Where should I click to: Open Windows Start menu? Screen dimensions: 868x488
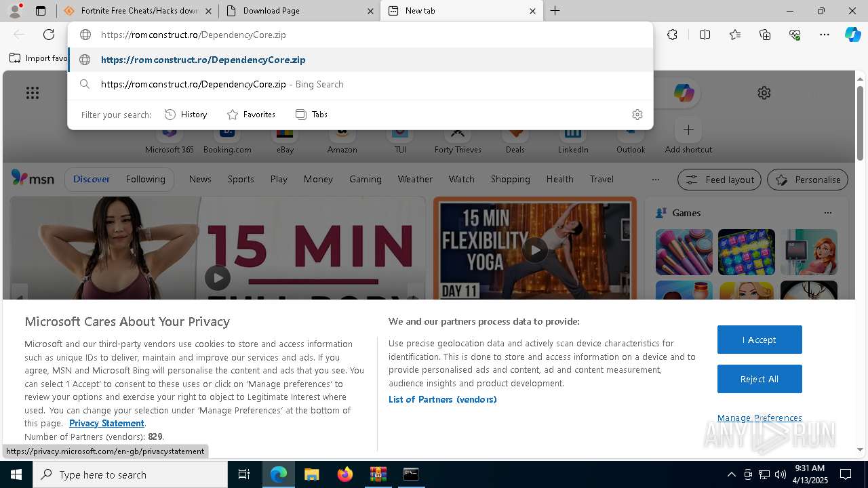(x=16, y=474)
